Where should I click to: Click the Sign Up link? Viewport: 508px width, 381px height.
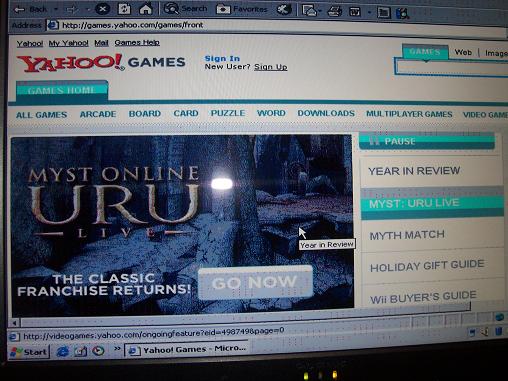point(270,67)
